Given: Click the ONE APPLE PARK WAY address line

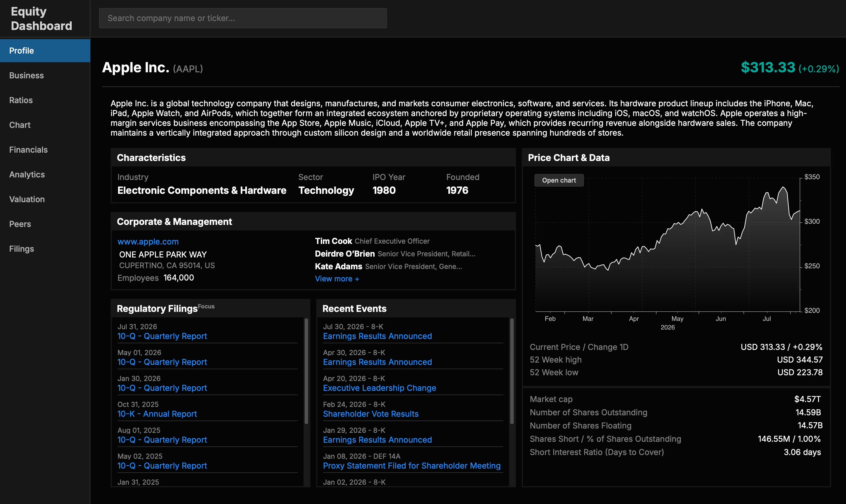Looking at the screenshot, I should (163, 255).
